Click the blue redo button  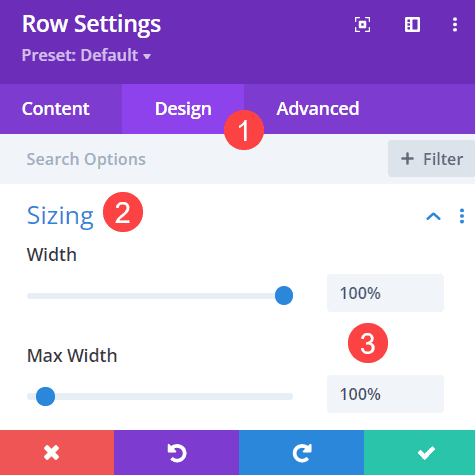301,453
